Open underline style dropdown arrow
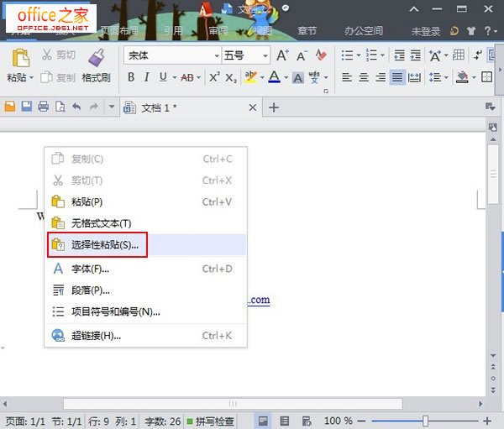Screen dimensions: 504x429 click(175, 77)
